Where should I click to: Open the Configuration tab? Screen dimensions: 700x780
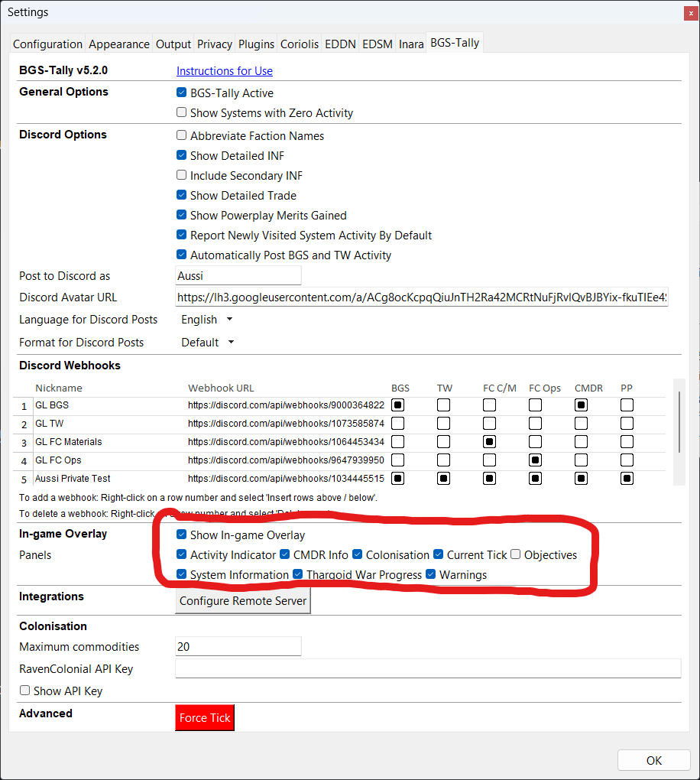click(47, 44)
